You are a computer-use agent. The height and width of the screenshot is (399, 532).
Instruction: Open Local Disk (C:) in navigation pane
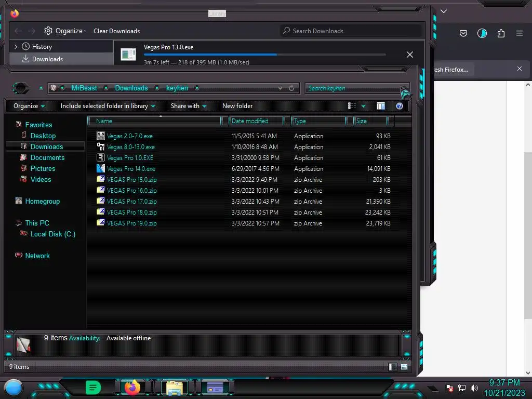[x=52, y=234]
